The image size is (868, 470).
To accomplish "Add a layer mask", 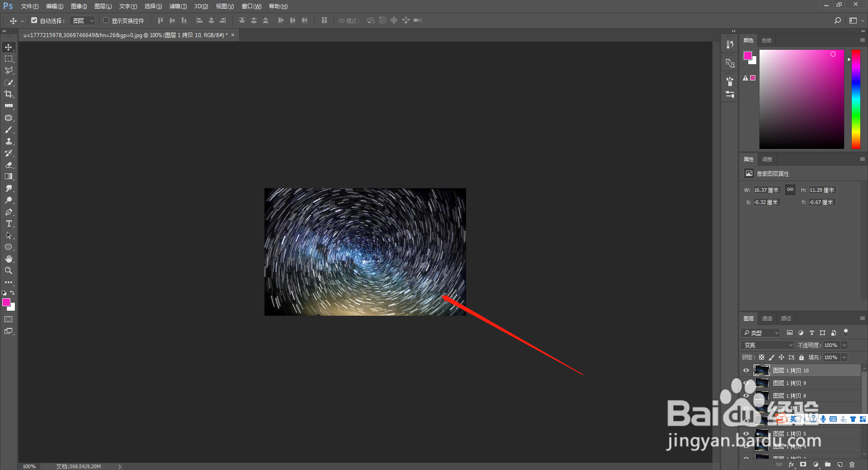I will 803,465.
